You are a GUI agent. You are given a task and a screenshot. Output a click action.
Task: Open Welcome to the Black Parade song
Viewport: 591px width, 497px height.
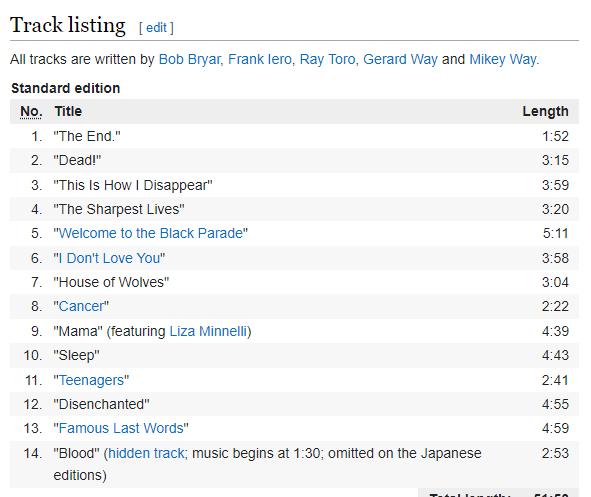[x=151, y=233]
